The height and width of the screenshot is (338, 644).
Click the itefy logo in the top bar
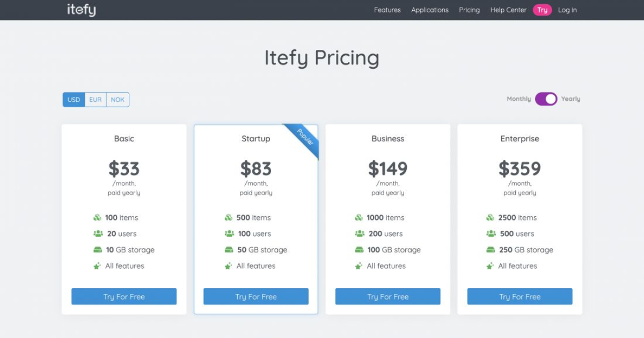coord(80,9)
